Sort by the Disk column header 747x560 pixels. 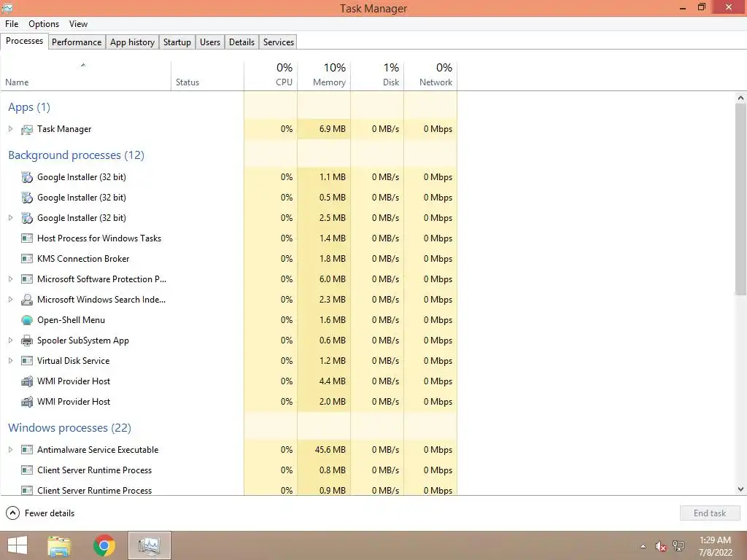point(377,76)
